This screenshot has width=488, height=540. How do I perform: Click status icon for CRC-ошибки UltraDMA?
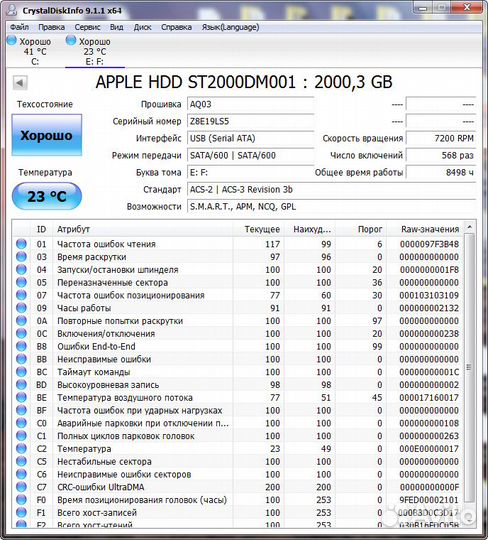[21, 487]
